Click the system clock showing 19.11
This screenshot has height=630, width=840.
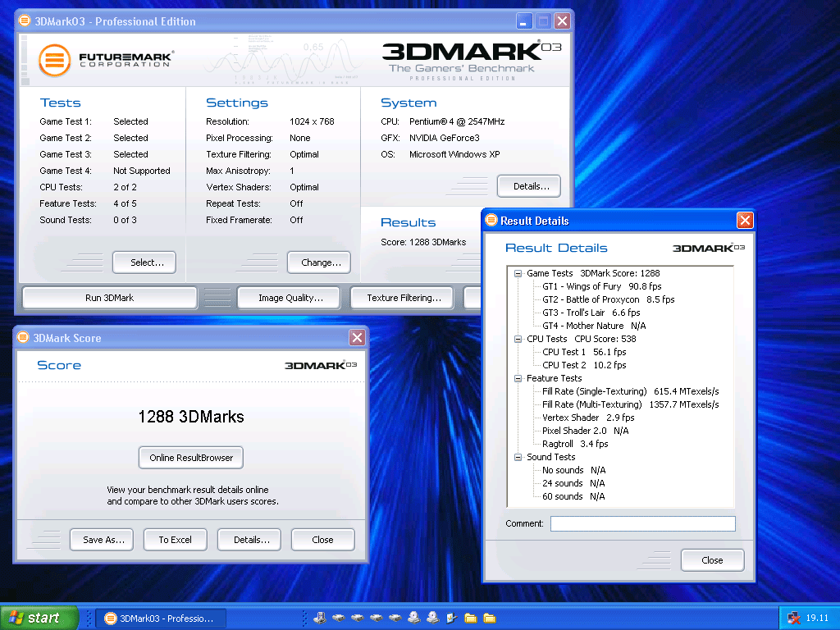(817, 619)
